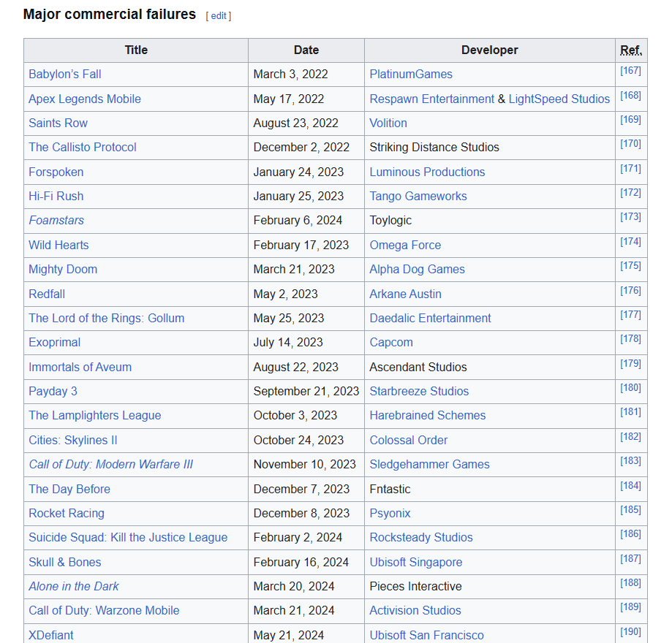Open the Respawn Entertainment developer link
The width and height of the screenshot is (672, 643).
[x=432, y=99]
